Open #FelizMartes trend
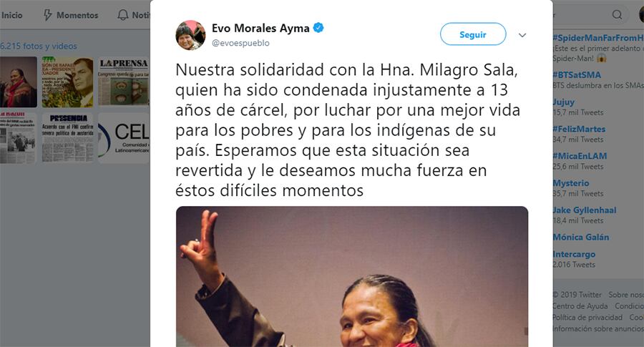 tap(579, 129)
